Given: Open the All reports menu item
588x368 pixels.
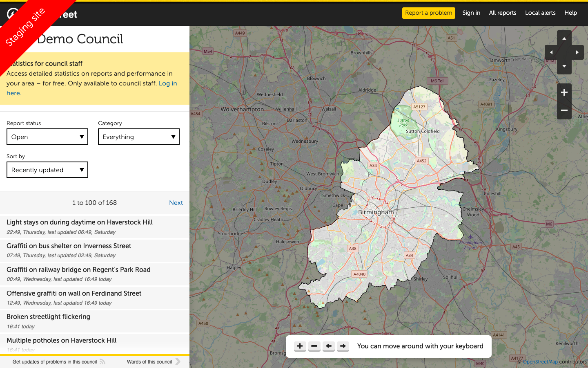Looking at the screenshot, I should click(503, 13).
